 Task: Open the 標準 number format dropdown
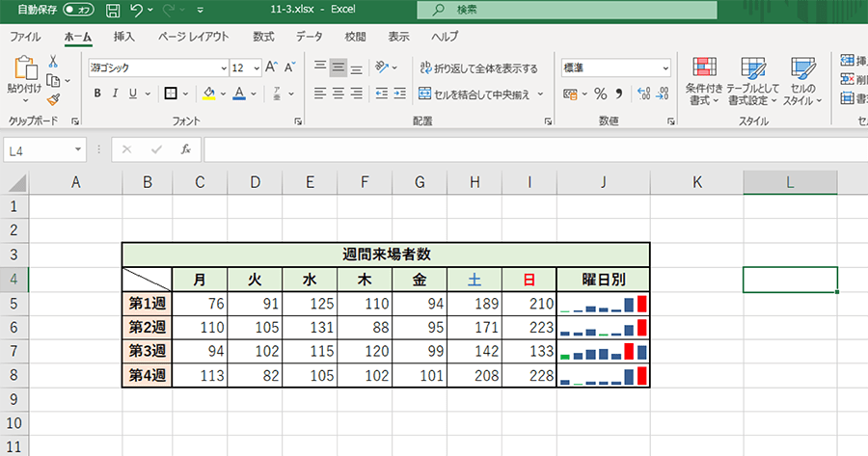[665, 68]
